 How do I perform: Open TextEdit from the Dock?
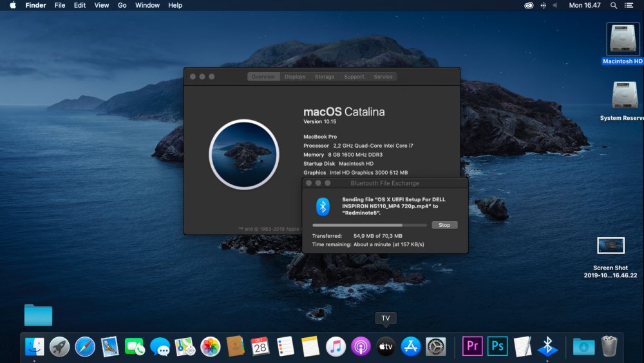click(522, 346)
